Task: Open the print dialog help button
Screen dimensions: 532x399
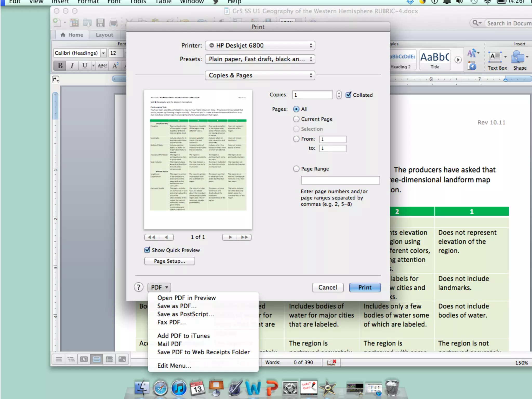Action: (139, 287)
